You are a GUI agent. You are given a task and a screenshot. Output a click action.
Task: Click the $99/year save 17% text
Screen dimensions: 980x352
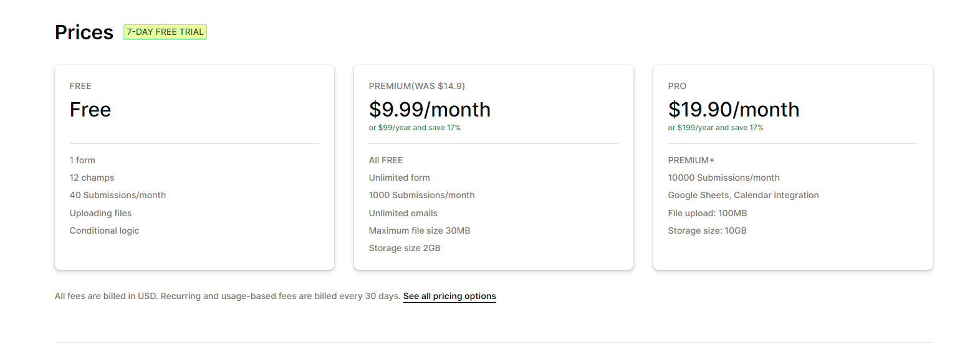pyautogui.click(x=415, y=128)
